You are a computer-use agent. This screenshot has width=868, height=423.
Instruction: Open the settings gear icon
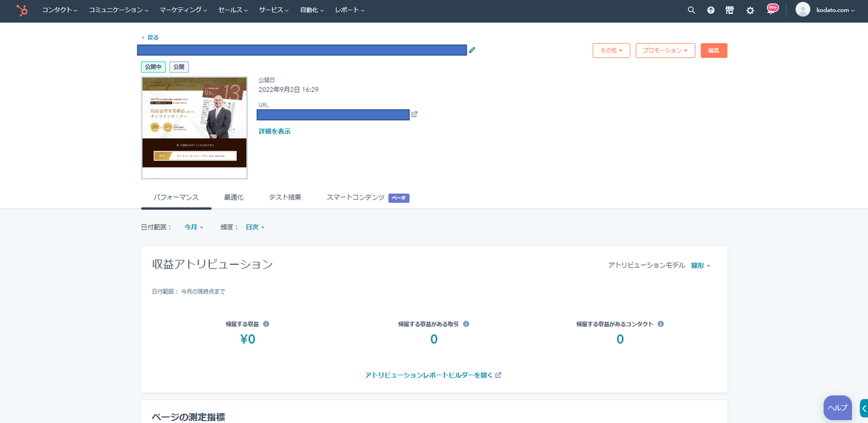click(x=750, y=10)
